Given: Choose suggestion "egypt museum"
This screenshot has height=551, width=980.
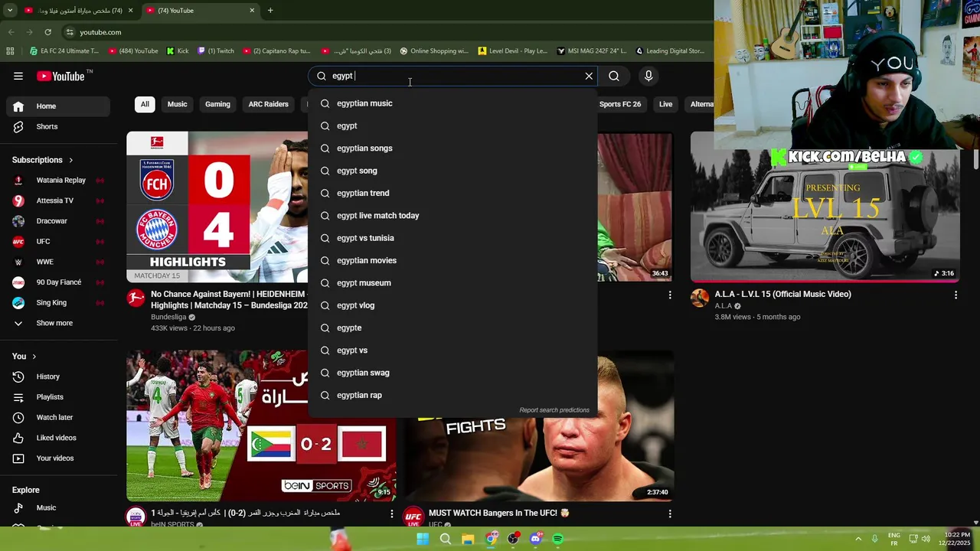Looking at the screenshot, I should pyautogui.click(x=452, y=283).
